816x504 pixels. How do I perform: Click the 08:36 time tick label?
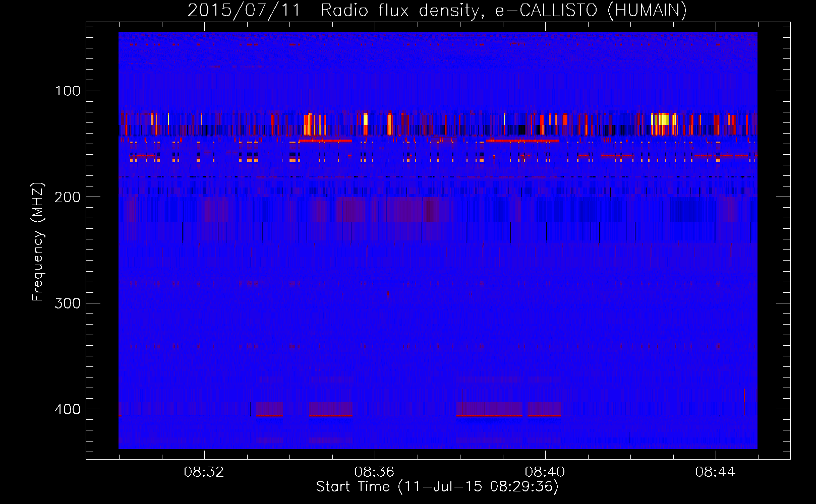[375, 472]
